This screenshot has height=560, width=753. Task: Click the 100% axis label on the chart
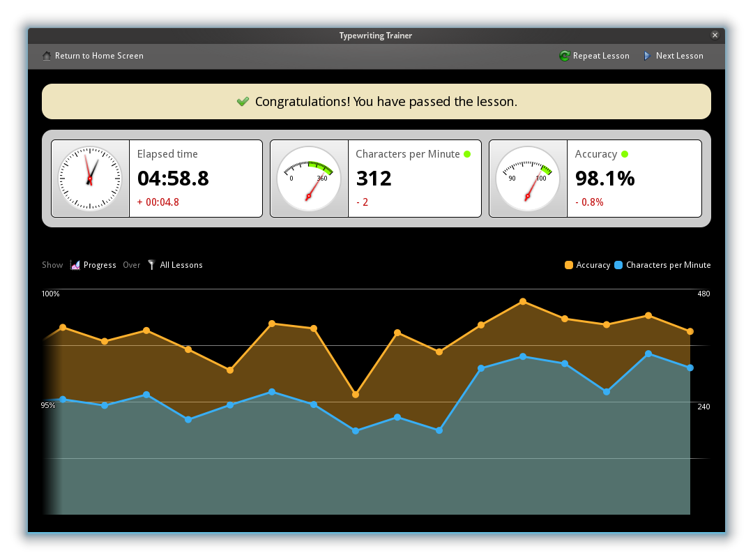(50, 294)
